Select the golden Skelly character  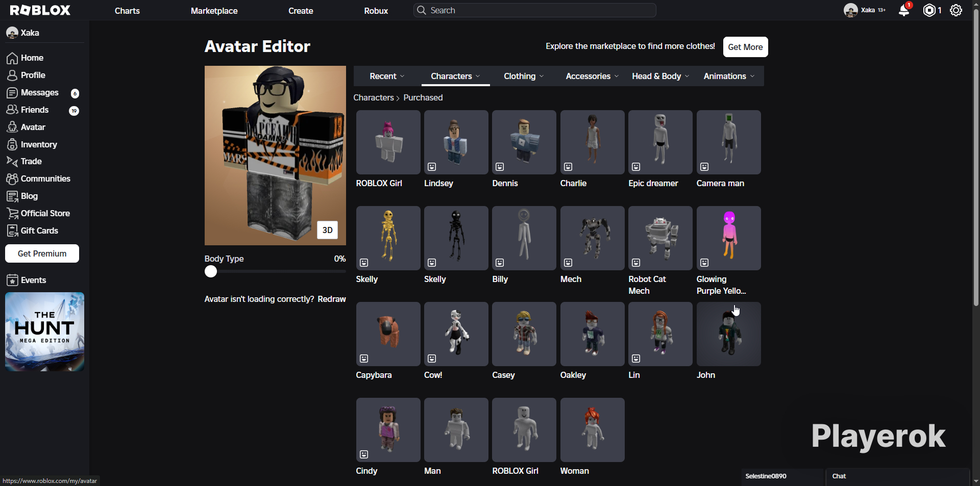coord(388,238)
